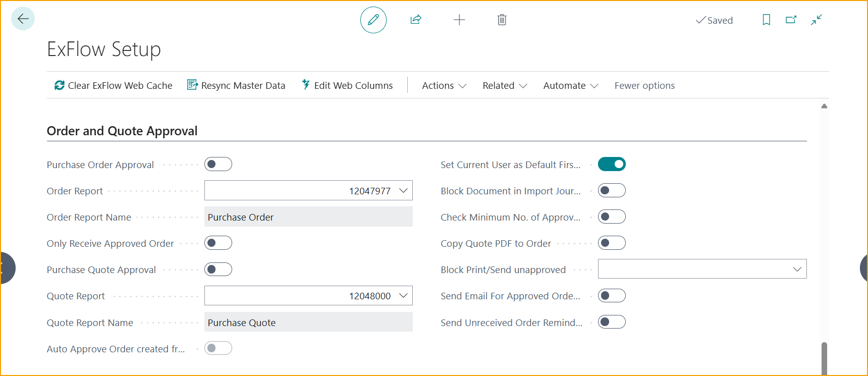Toggle Block Document in Import Journal
The image size is (868, 376).
coord(612,190)
